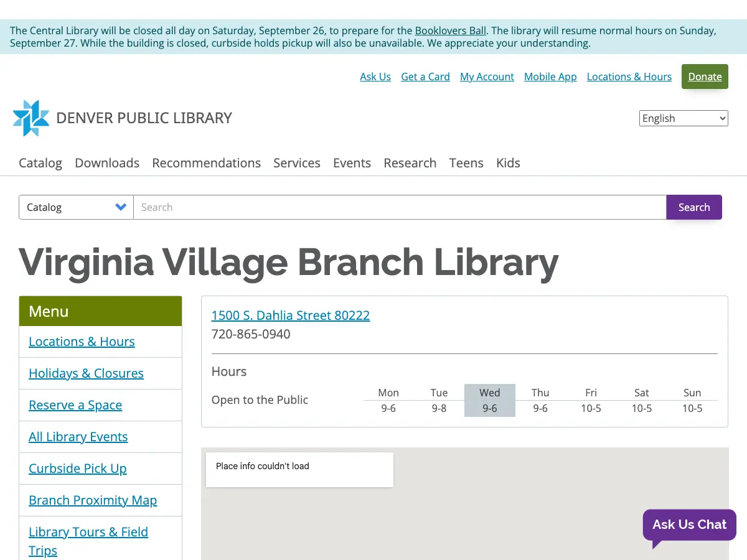Open All Library Events sidebar link
Viewport: 747px width, 560px height.
pyautogui.click(x=78, y=437)
